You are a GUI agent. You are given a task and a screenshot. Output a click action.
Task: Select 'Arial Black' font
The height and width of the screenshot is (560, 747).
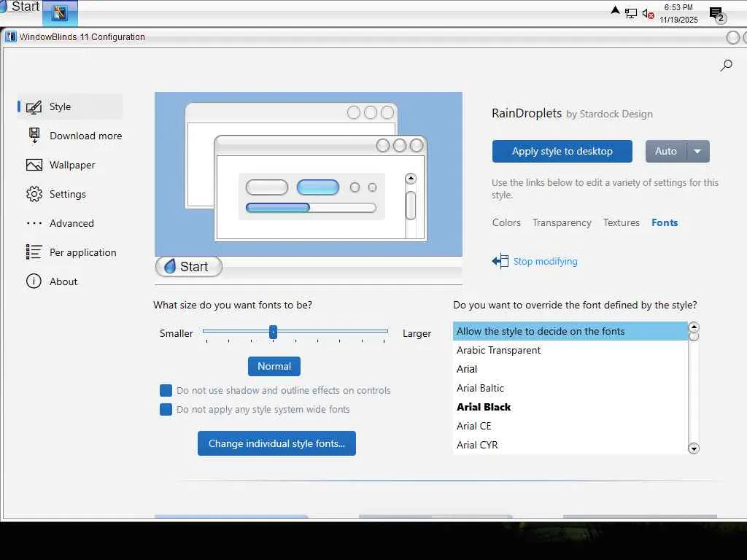[570, 407]
